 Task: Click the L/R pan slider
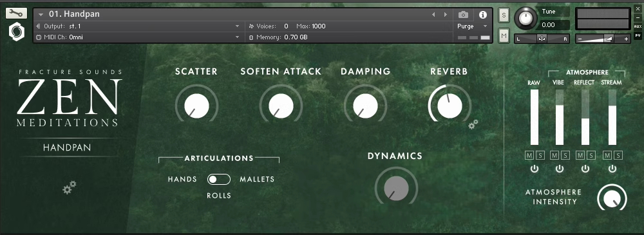[542, 39]
